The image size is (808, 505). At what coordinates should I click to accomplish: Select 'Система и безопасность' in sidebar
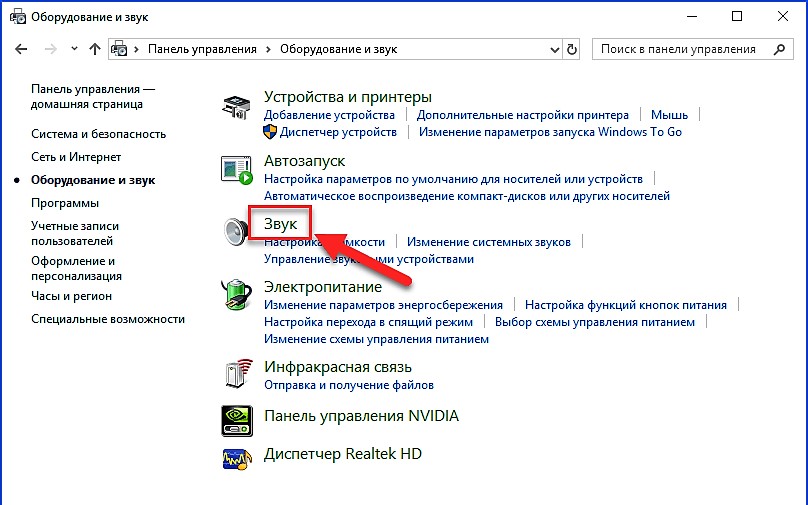(98, 133)
